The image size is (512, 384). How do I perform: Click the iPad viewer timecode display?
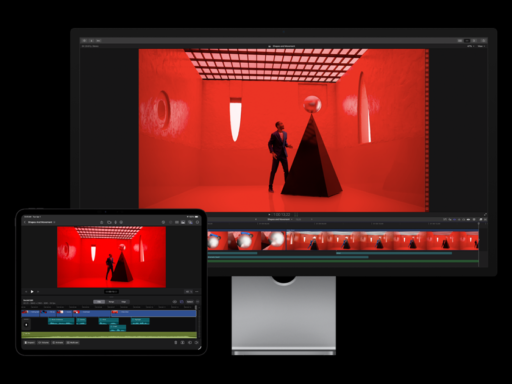(x=111, y=292)
